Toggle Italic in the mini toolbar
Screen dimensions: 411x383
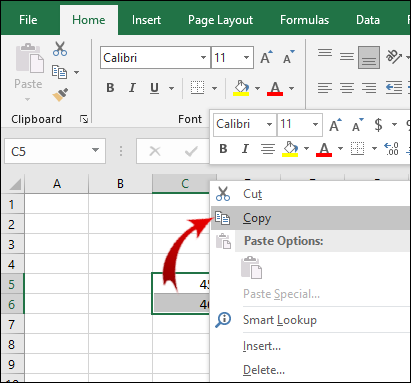(x=245, y=149)
